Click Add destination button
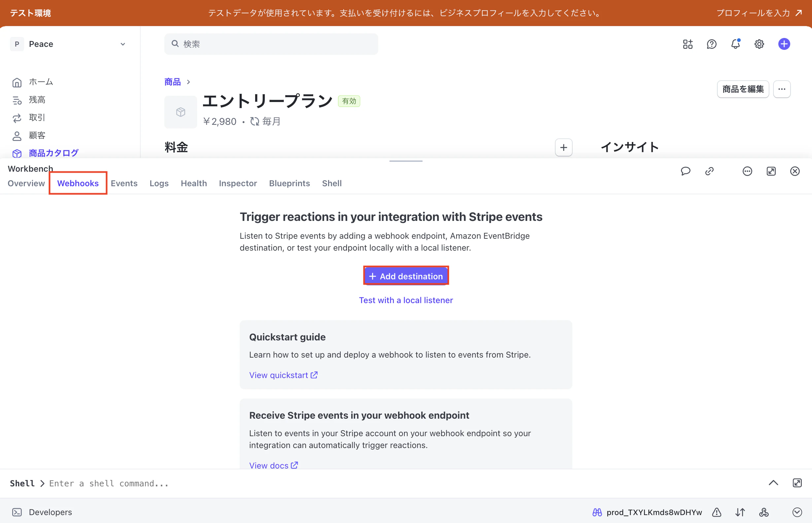812x523 pixels. tap(406, 276)
